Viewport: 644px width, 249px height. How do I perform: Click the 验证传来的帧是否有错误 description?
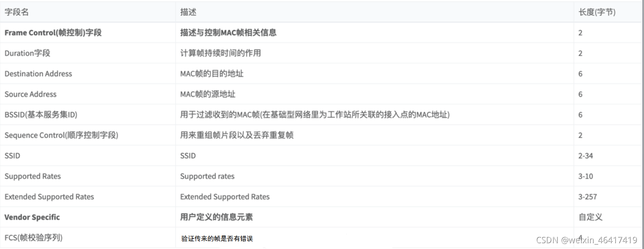coord(217,239)
